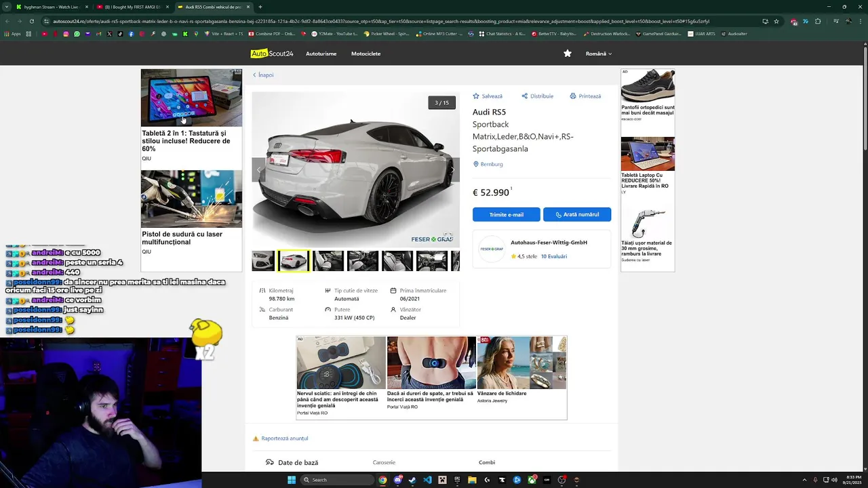868x488 pixels.
Task: Open the Chat Statistics bookmark
Action: tap(502, 34)
